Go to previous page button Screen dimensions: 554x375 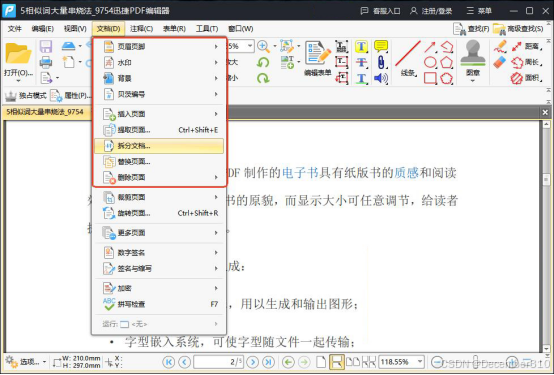(x=184, y=362)
